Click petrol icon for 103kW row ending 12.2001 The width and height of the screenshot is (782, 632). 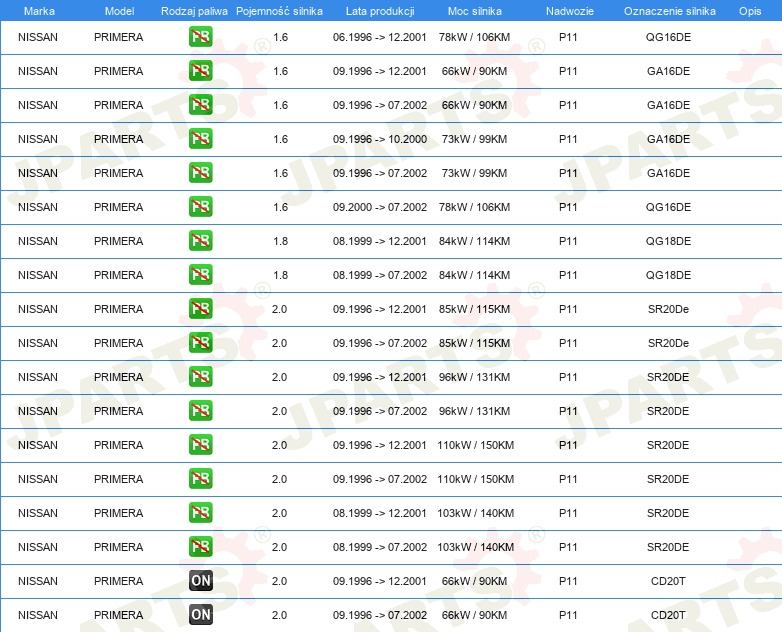pyautogui.click(x=200, y=512)
